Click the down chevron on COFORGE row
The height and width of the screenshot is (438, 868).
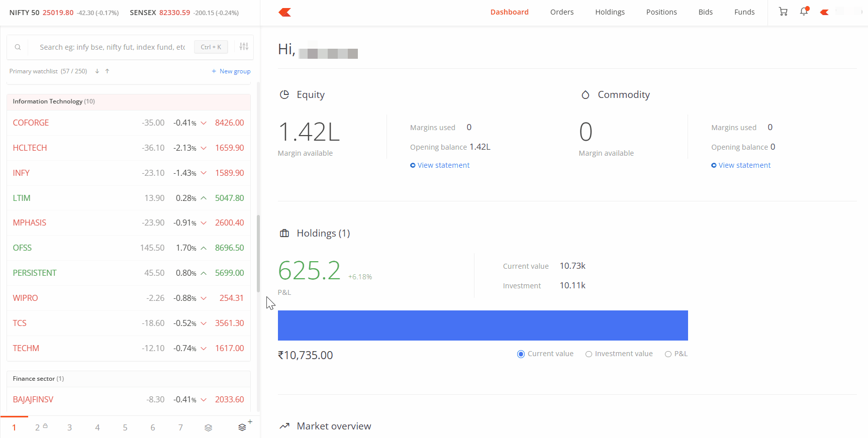pyautogui.click(x=204, y=123)
